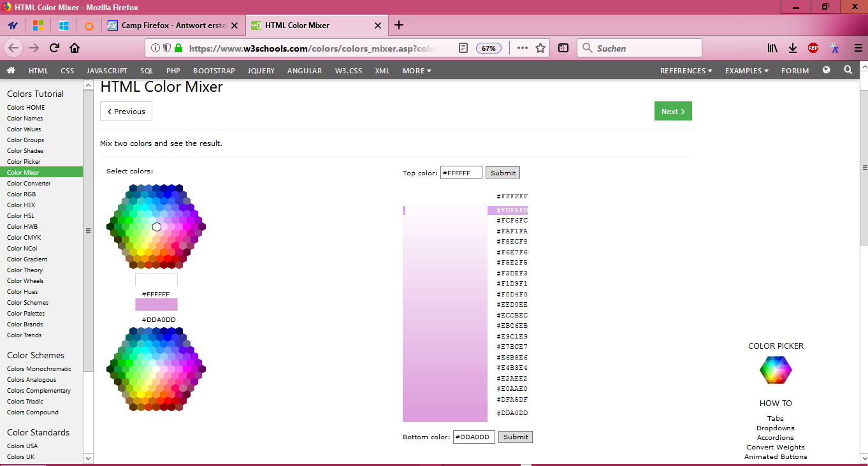868x466 pixels.
Task: Submit the top color value
Action: [503, 173]
